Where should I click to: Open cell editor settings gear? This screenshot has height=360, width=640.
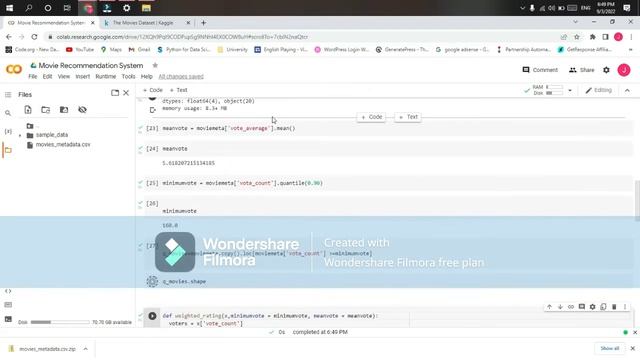(592, 307)
